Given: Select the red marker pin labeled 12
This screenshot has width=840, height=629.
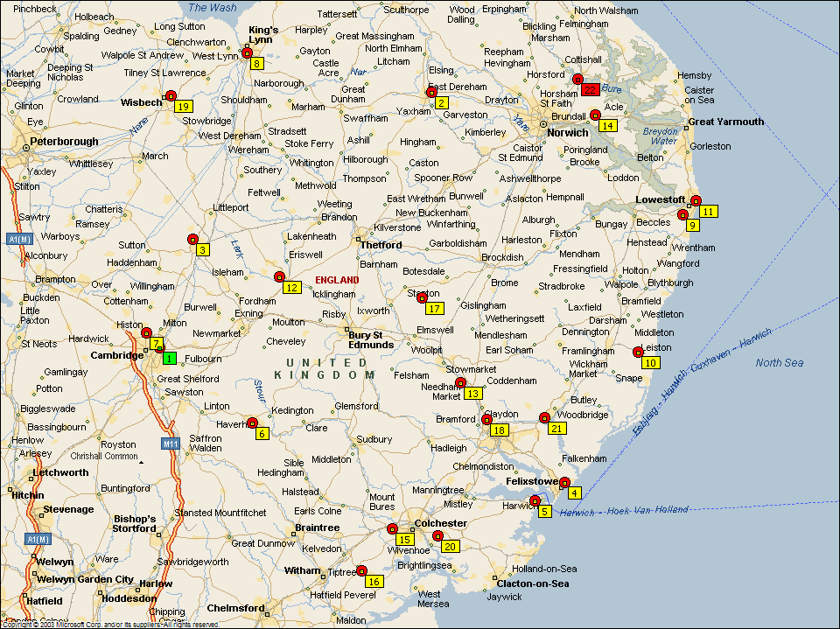Looking at the screenshot, I should [x=280, y=276].
